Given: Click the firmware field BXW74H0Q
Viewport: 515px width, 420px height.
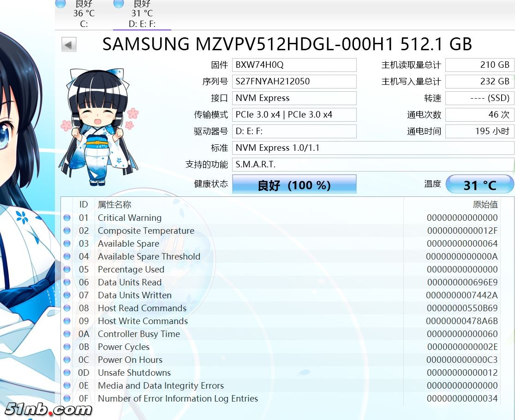Looking at the screenshot, I should pos(294,65).
